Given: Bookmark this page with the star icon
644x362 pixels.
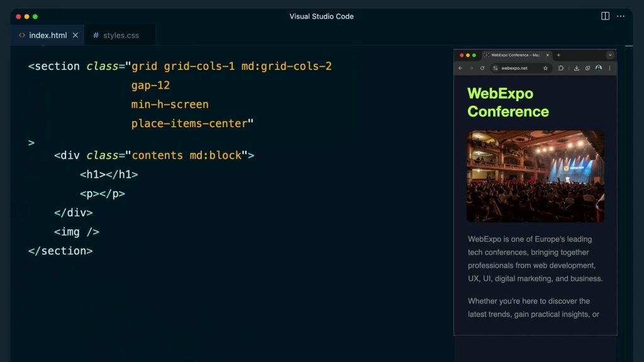Looking at the screenshot, I should click(545, 68).
